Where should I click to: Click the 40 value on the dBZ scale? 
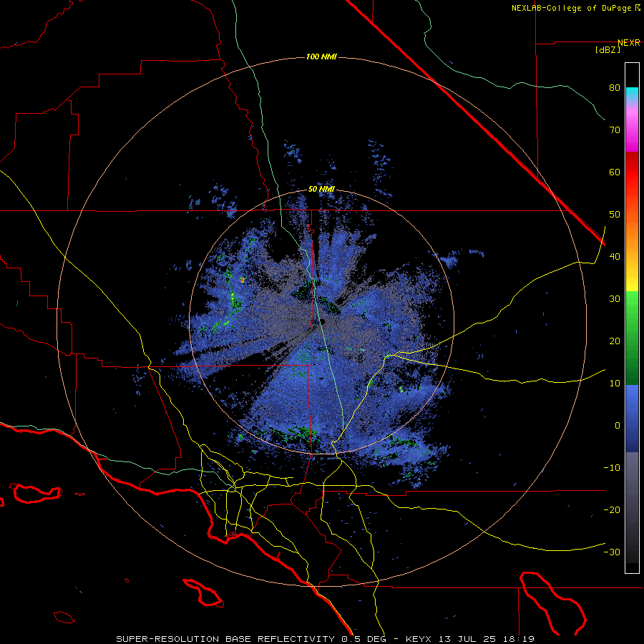(615, 257)
